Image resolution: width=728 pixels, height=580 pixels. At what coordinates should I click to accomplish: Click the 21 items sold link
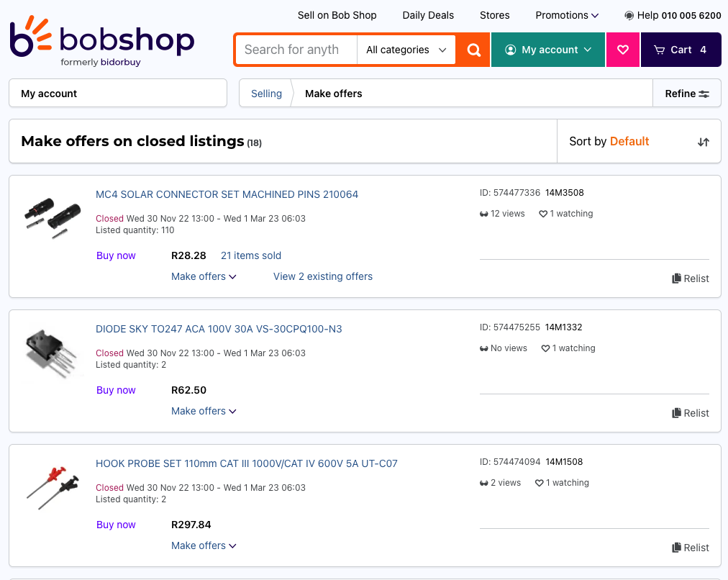[x=251, y=256]
